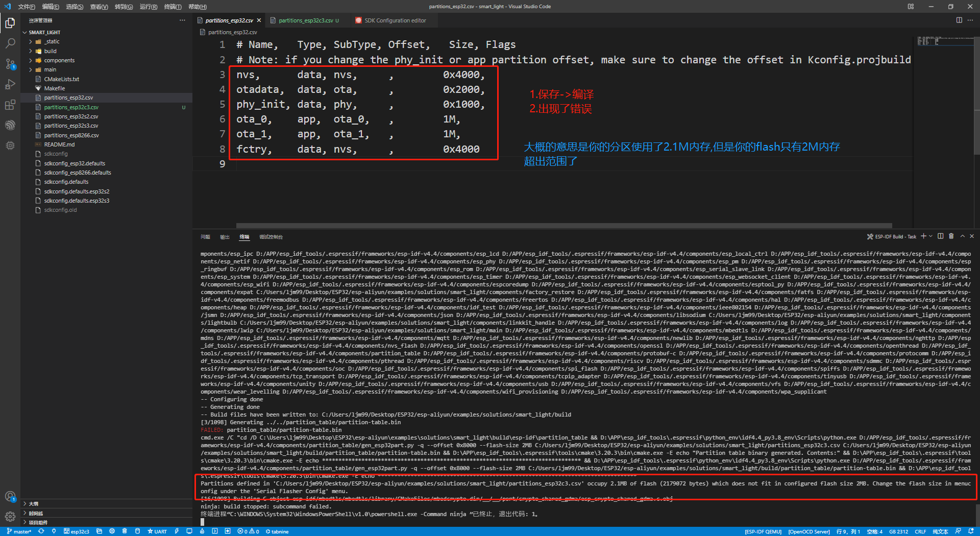Open Help menu
The width and height of the screenshot is (980, 536).
[x=198, y=7]
